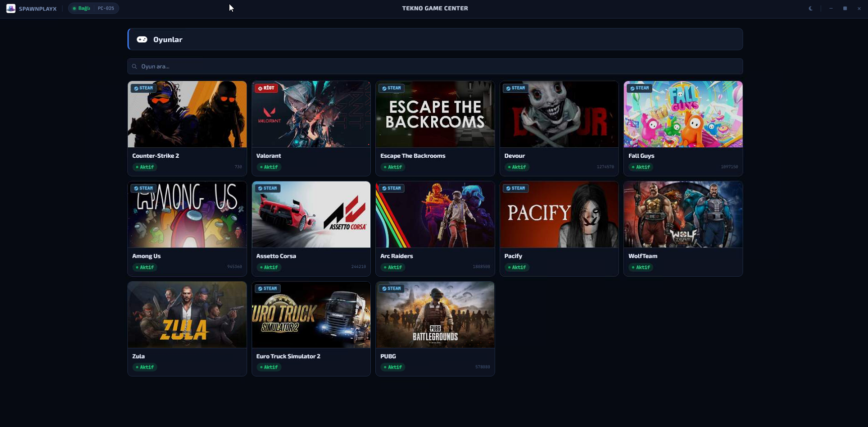Select the Escape The Backrooms cover art
Screen dimensions: 868x427
click(x=435, y=114)
